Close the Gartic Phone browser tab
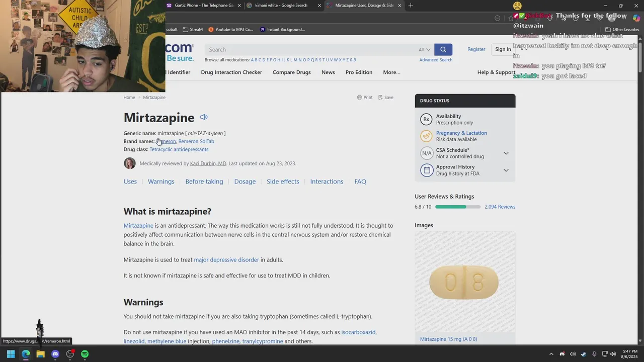Screen dimensions: 644x362 pyautogui.click(x=239, y=6)
